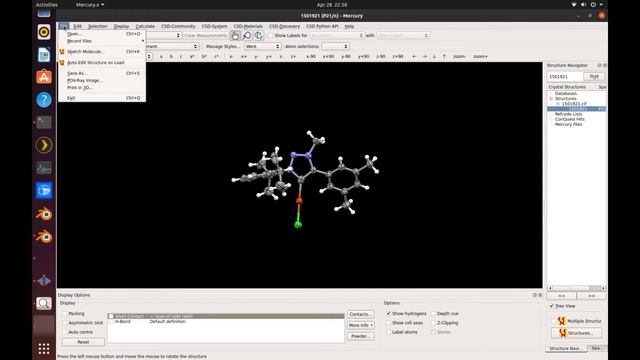Image resolution: width=640 pixels, height=360 pixels.
Task: Open the 'with' atom label dropdown
Action: pyautogui.click(x=402, y=36)
